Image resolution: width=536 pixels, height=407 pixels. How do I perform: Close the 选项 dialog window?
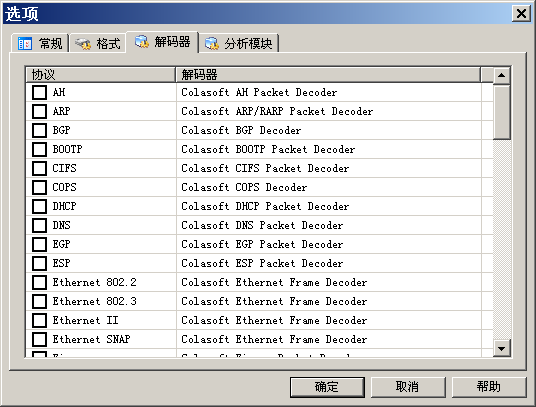click(521, 14)
